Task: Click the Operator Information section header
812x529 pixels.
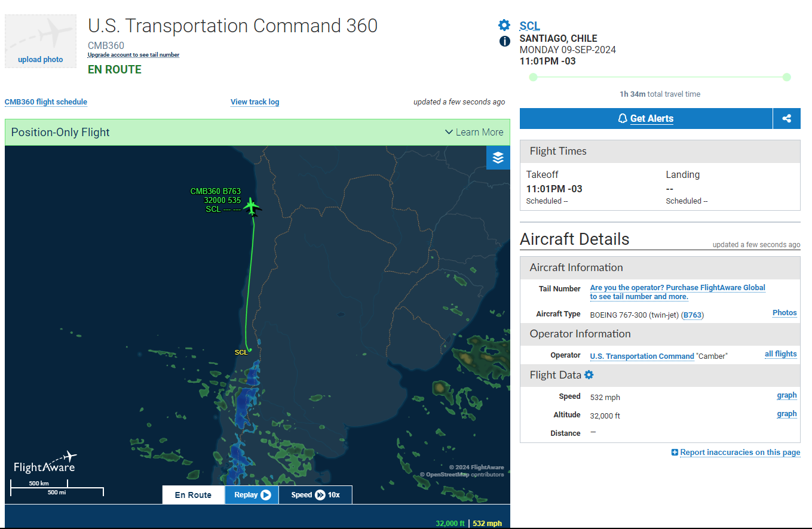Action: click(660, 334)
